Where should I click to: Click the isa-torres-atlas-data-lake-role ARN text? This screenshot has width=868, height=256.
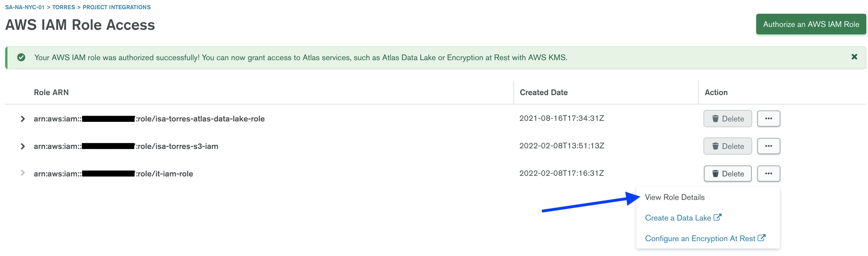pos(149,119)
